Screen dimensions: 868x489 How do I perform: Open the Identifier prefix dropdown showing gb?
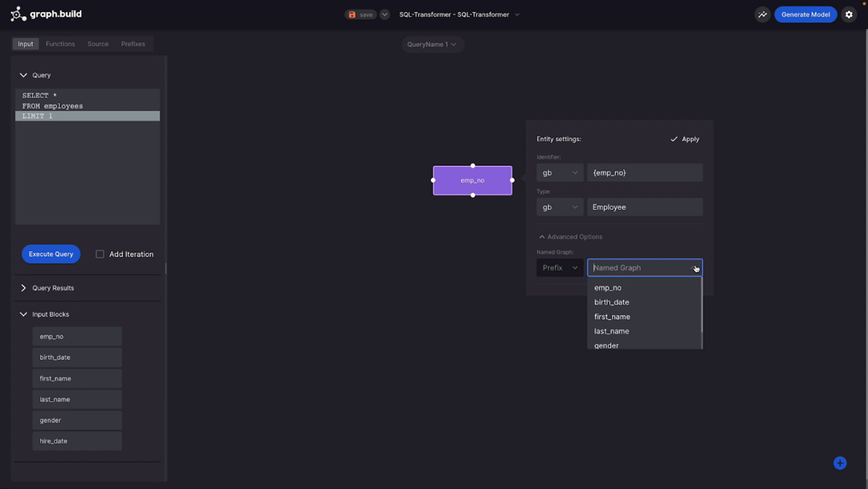[560, 172]
